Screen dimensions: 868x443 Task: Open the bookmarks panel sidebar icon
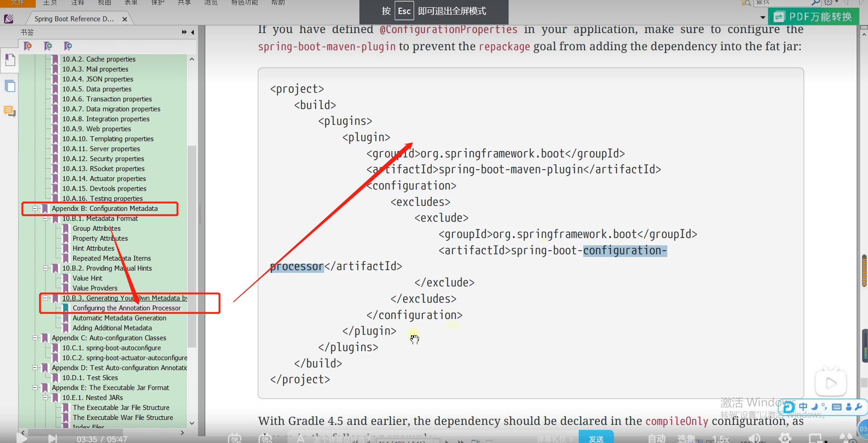pos(9,60)
